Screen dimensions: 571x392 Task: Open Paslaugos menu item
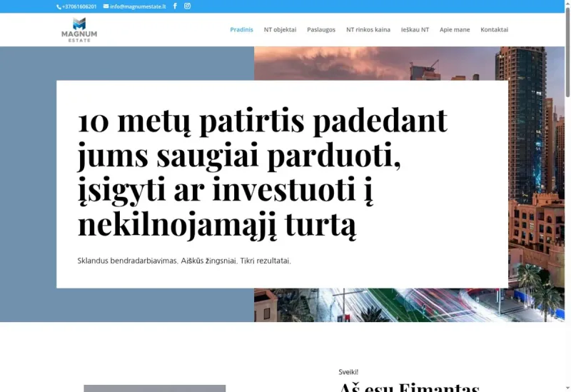point(321,29)
